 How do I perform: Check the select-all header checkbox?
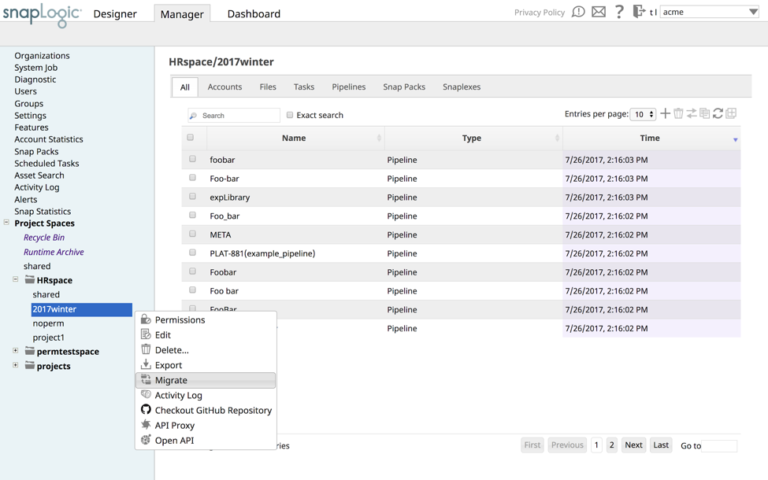click(x=191, y=137)
